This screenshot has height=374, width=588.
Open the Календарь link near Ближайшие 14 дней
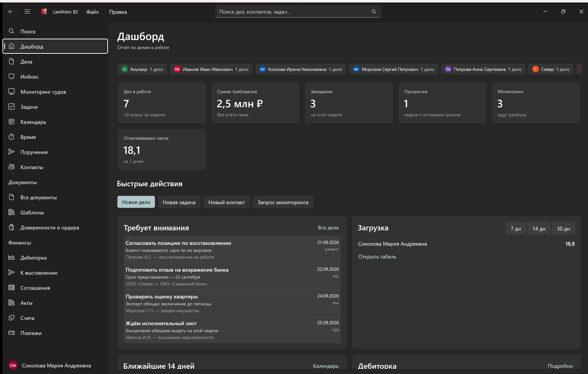click(x=326, y=366)
